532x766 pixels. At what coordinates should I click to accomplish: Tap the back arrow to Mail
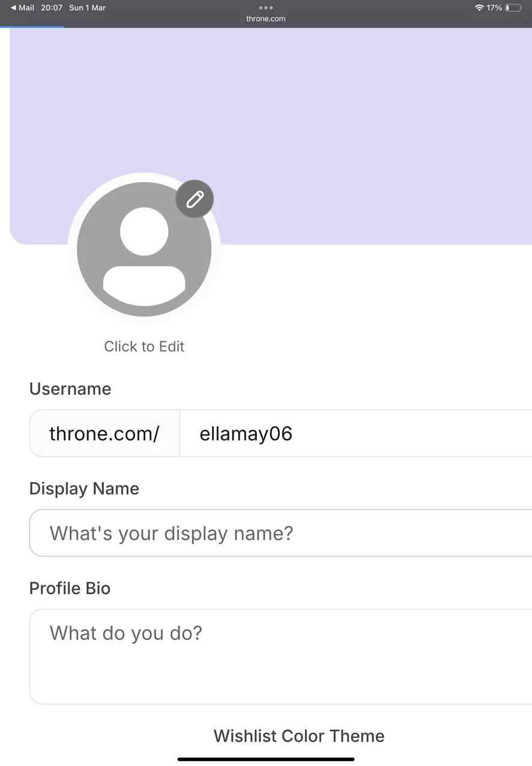14,8
